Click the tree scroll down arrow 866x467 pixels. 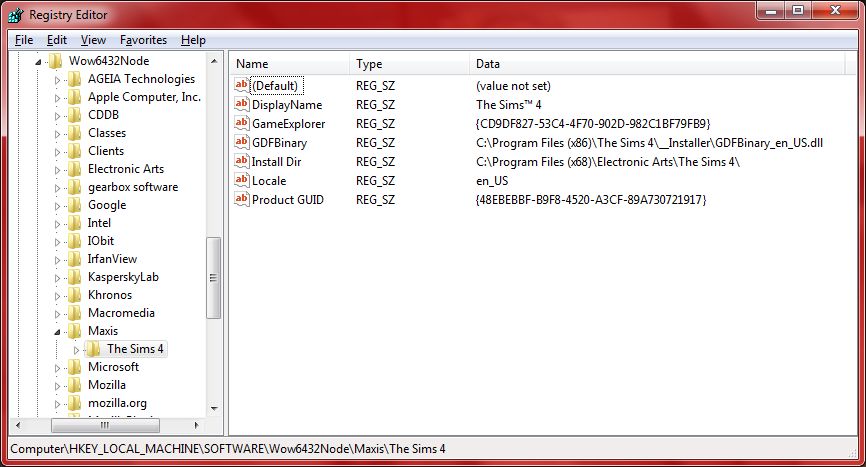(214, 408)
